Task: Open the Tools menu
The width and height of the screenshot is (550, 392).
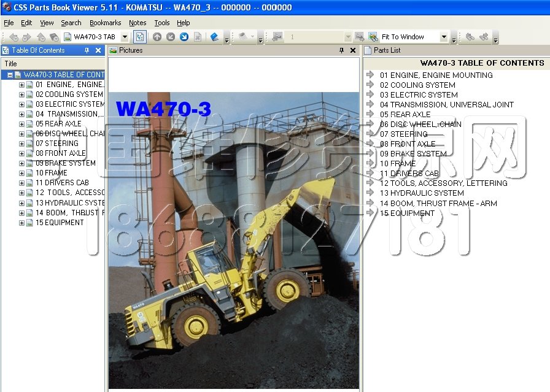Action: [162, 23]
